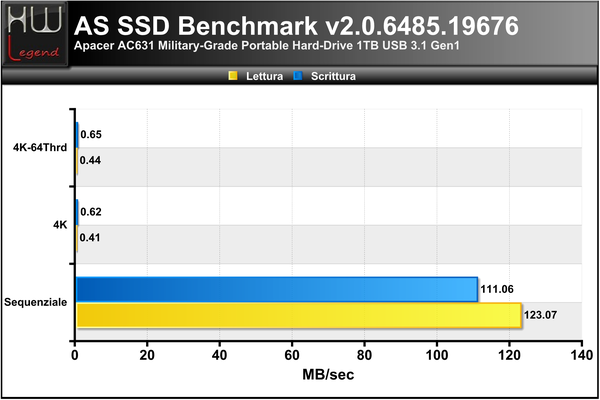Click the 0.65 value label
The image size is (600, 400).
click(x=91, y=134)
